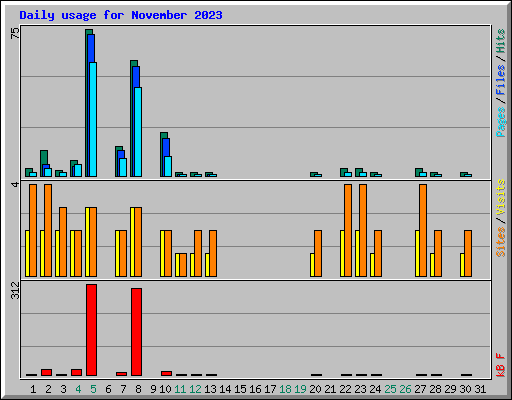Image resolution: width=512 pixels, height=400 pixels.
Task: Click the green day label 11
Action: click(180, 389)
